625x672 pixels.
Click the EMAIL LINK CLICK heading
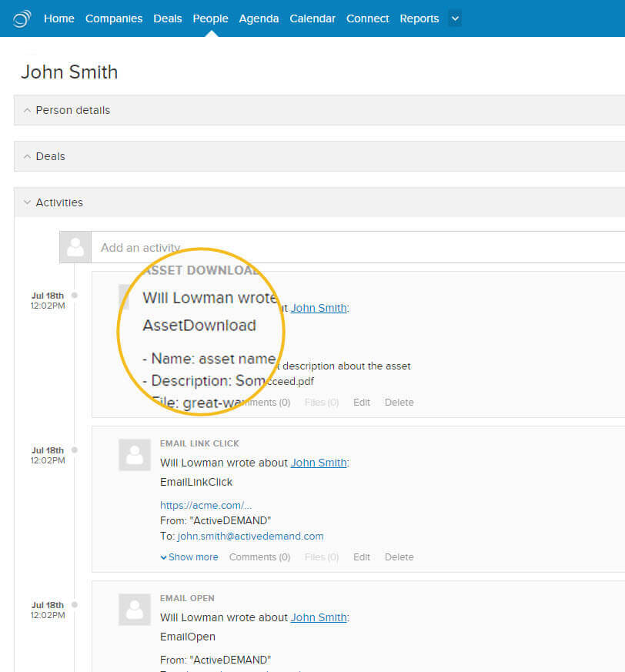(200, 443)
